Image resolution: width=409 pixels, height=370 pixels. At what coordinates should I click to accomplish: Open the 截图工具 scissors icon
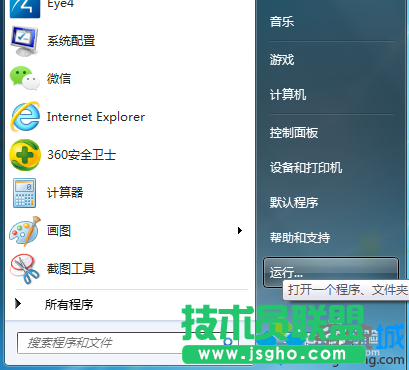pyautogui.click(x=25, y=269)
